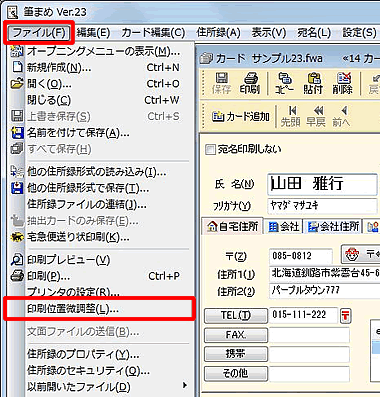
Task: Click the TEL(T) button
Action: [x=236, y=315]
